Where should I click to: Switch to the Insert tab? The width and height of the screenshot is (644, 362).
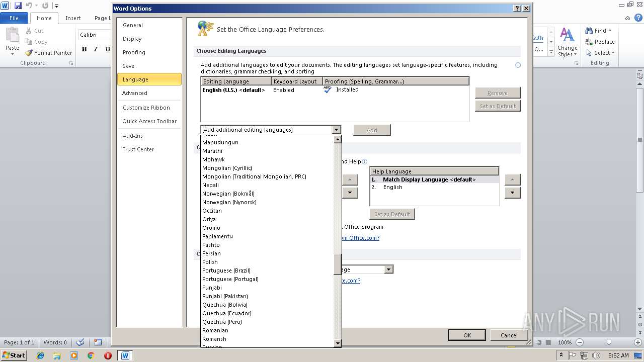tap(73, 18)
